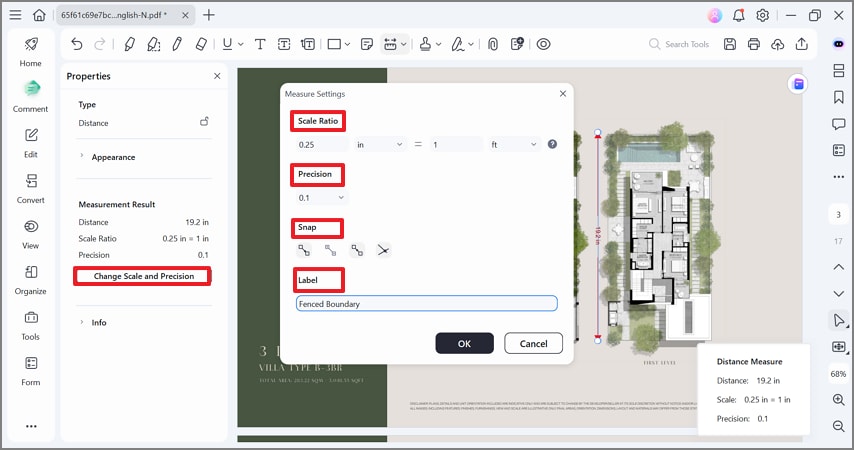Zoom out with magnifier minus
This screenshot has width=854, height=450.
[x=839, y=425]
